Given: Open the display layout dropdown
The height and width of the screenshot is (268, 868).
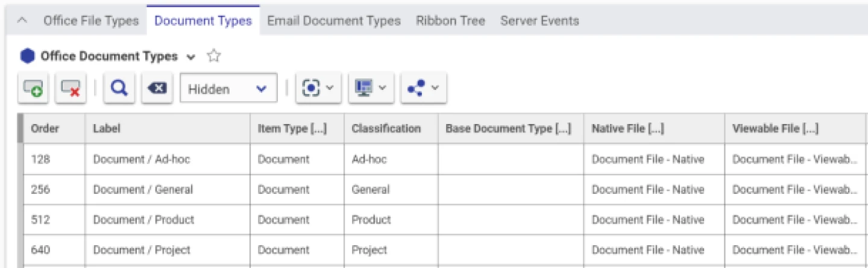Looking at the screenshot, I should click(371, 89).
